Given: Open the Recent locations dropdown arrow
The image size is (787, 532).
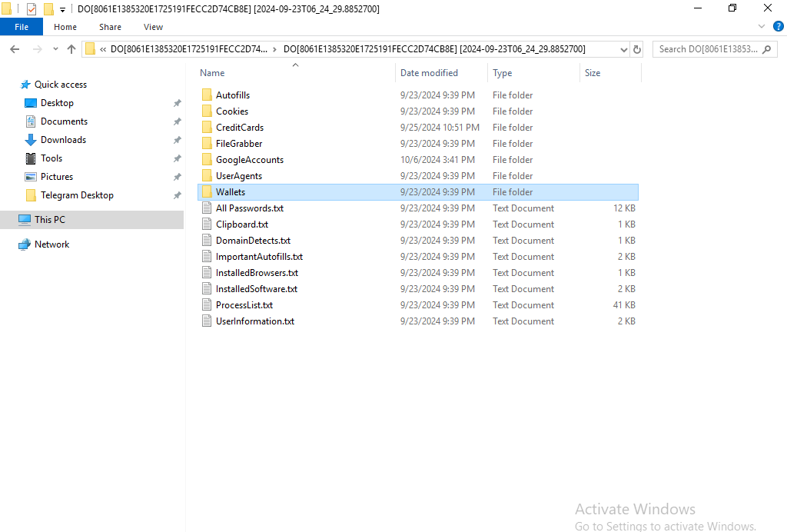Looking at the screenshot, I should (55, 49).
